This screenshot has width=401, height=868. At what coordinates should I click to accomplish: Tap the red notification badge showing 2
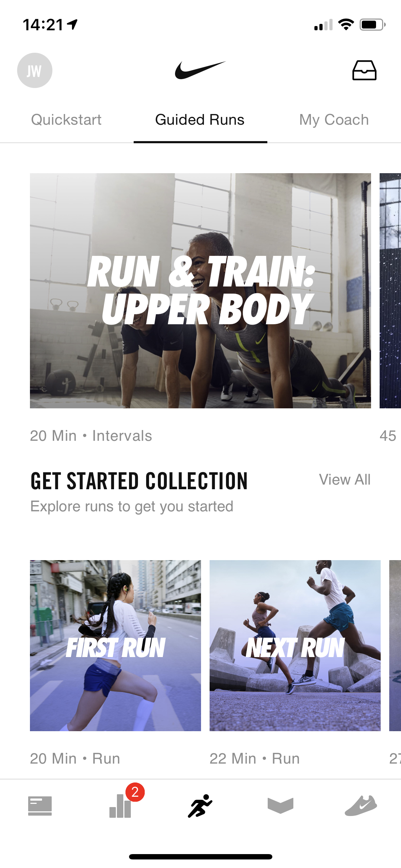(135, 792)
